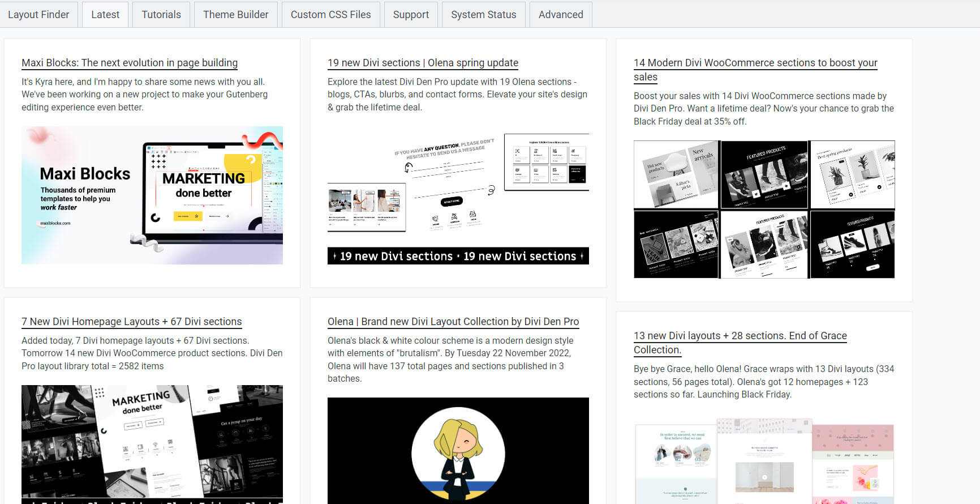Click the WooCommerce featured products image grid
Image resolution: width=980 pixels, height=504 pixels.
[x=764, y=210]
